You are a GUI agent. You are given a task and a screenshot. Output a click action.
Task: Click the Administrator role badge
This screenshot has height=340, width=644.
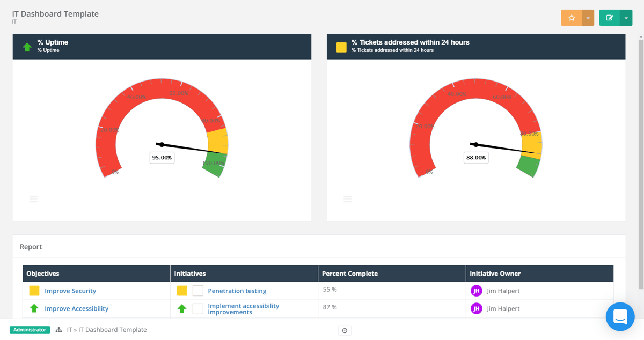(x=30, y=330)
